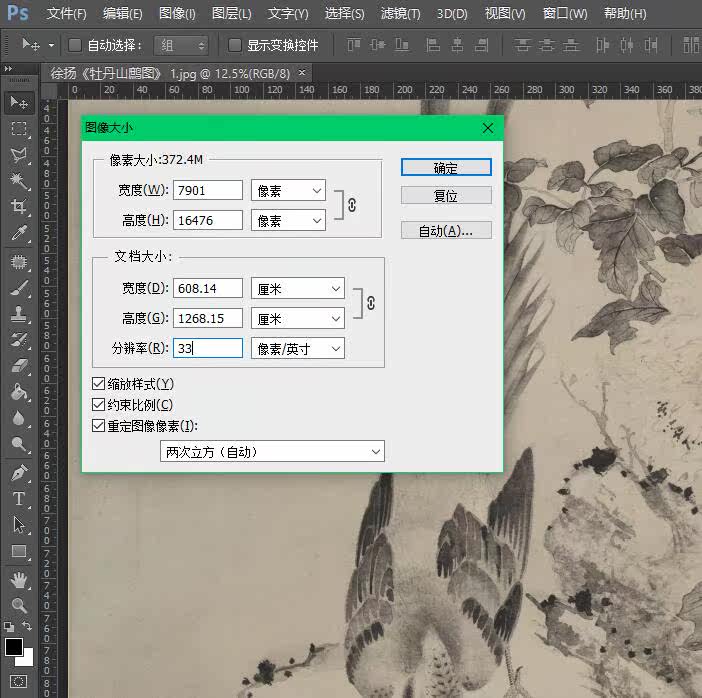Select the Move tool in the toolbox
Screen dimensions: 702x698
pyautogui.click(x=19, y=103)
